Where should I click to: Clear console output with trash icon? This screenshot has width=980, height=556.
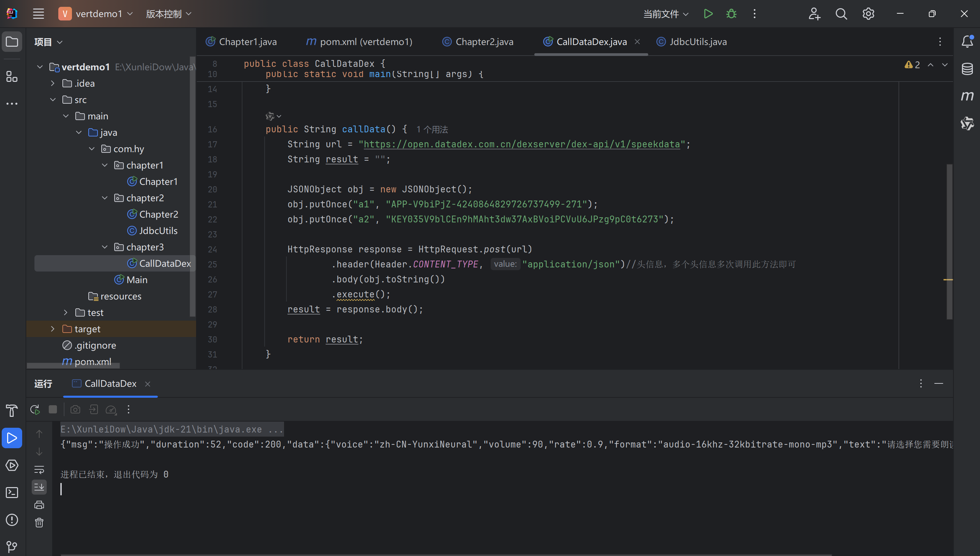39,523
